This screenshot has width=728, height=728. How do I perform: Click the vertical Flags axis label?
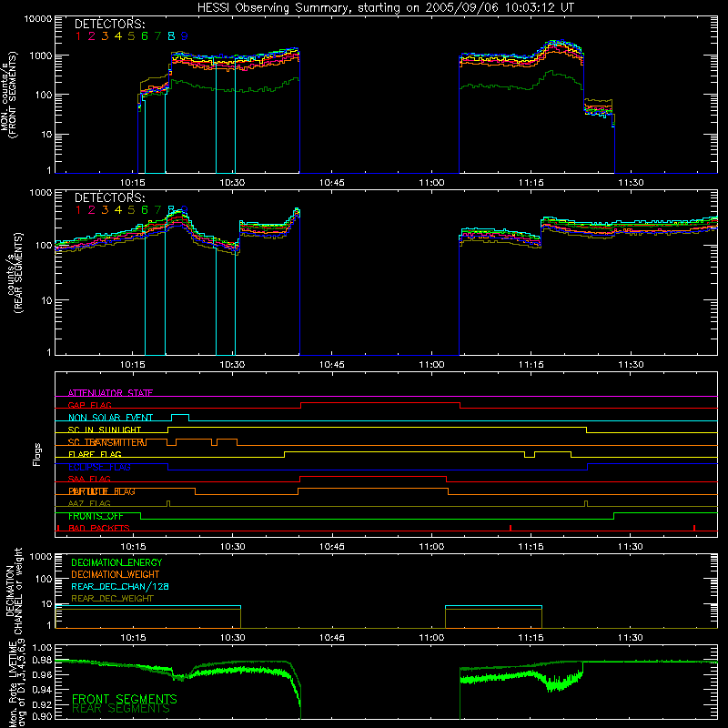tap(37, 454)
